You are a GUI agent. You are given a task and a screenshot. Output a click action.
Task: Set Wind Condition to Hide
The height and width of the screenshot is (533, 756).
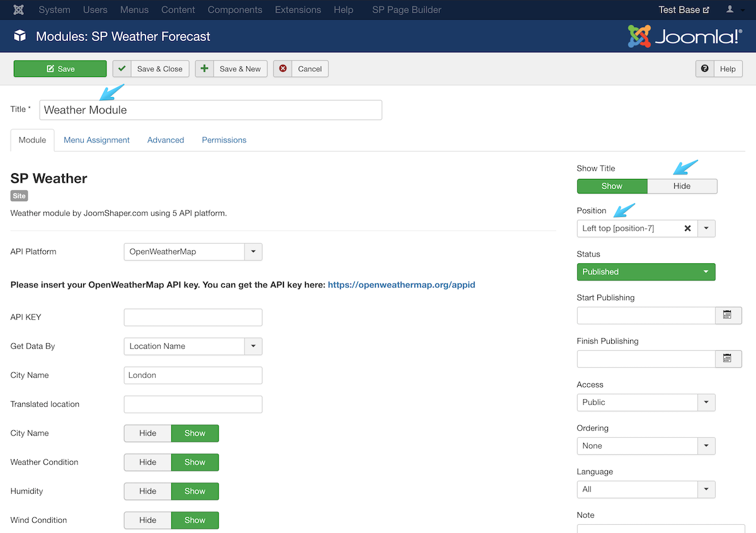[147, 520]
